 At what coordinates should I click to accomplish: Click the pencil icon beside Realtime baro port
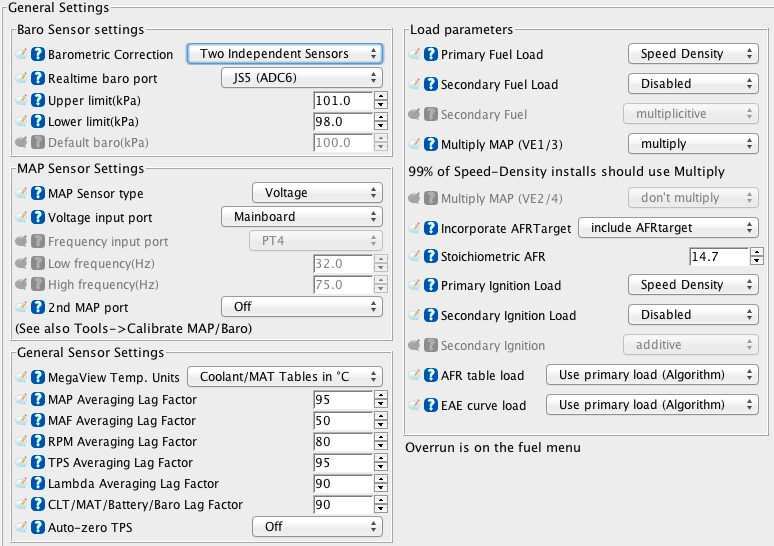tap(23, 78)
